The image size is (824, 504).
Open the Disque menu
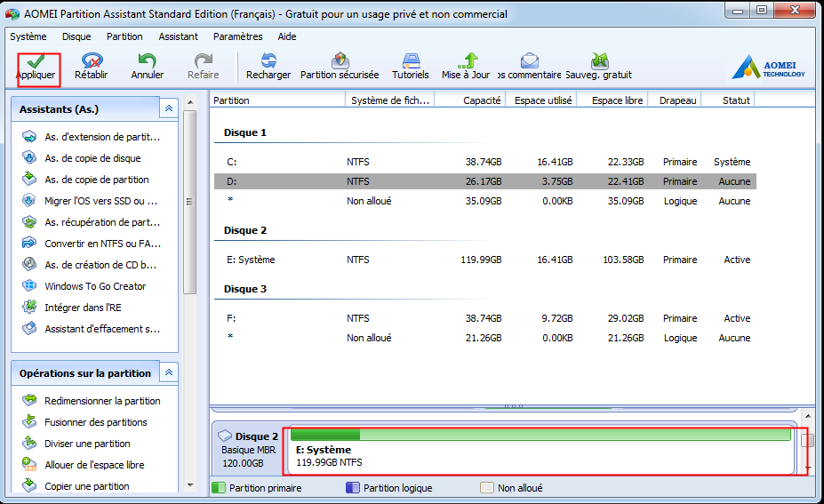[76, 36]
